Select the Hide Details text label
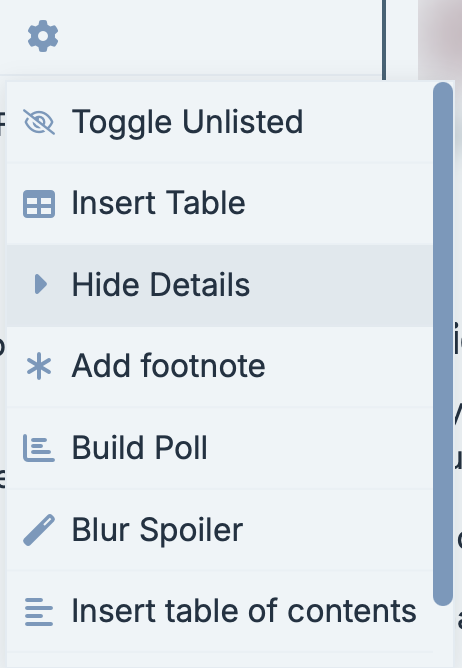This screenshot has width=462, height=668. [x=161, y=285]
